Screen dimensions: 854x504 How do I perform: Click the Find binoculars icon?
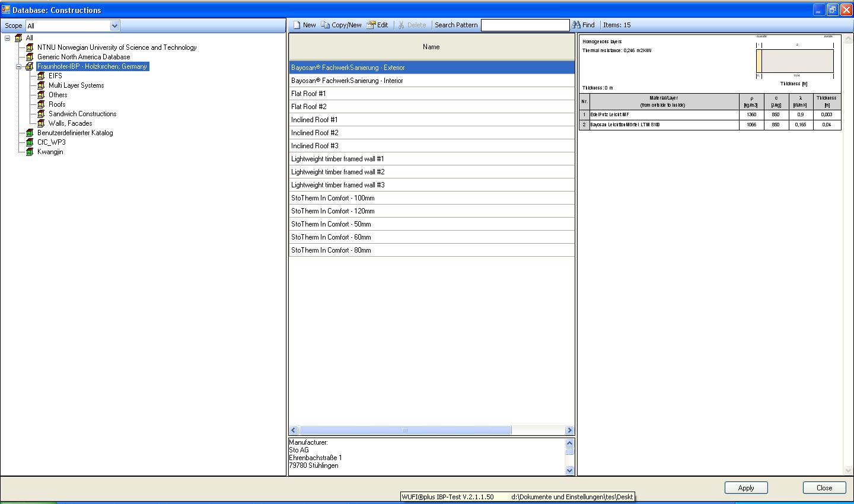click(x=576, y=25)
